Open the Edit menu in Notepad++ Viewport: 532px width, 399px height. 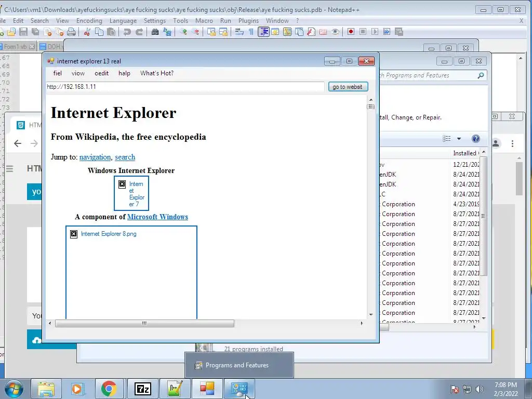[18, 21]
